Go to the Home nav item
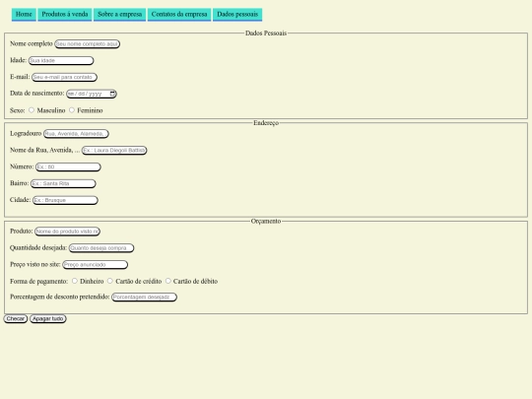This screenshot has height=399, width=532. pyautogui.click(x=24, y=15)
